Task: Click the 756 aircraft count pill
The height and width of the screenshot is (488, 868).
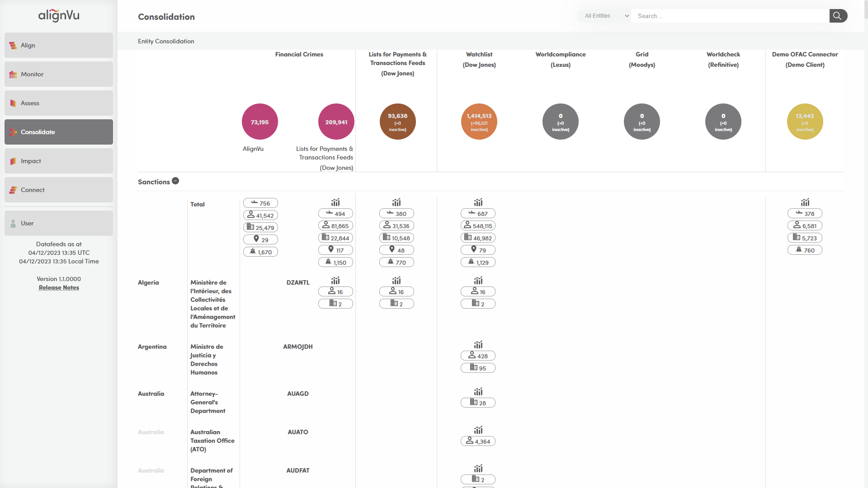Action: tap(260, 203)
